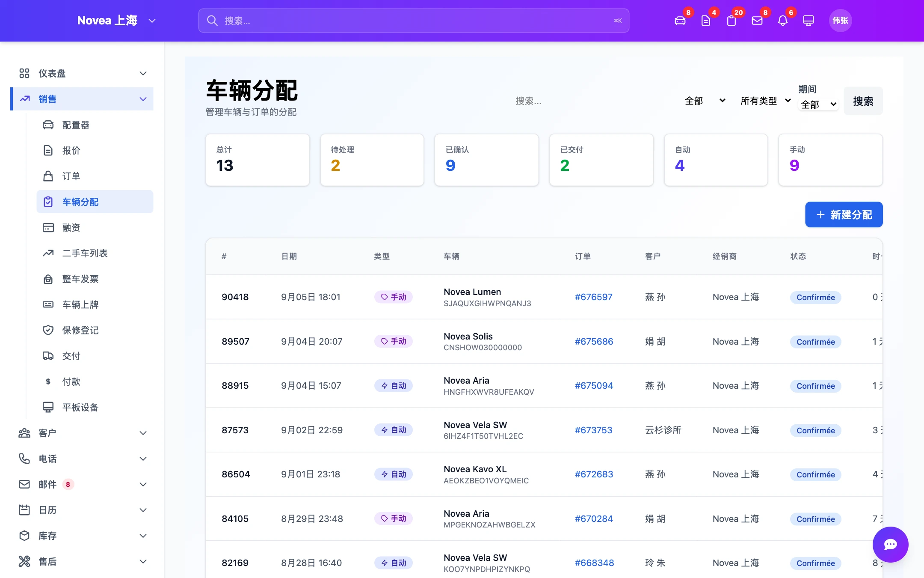Viewport: 924px width, 578px height.
Task: Click the 自动 type tag on row 88915
Action: (x=394, y=385)
